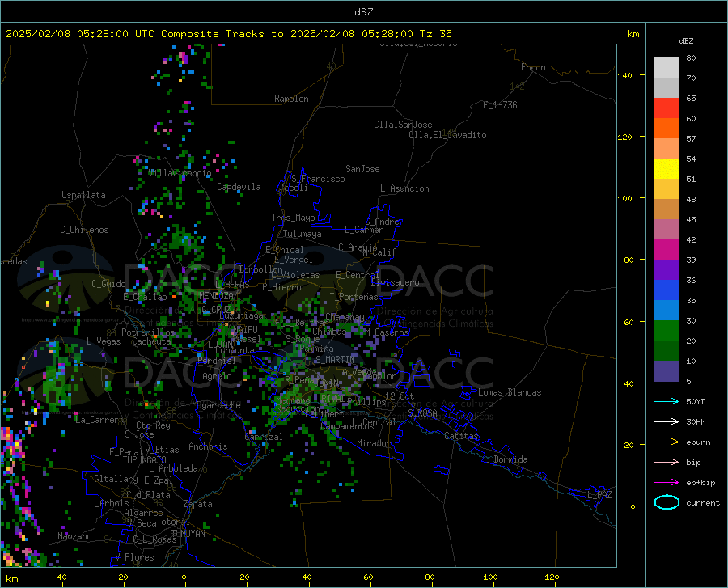Click the 'L_Asuncion' map label
Screen dimensions: 728x588
point(404,188)
